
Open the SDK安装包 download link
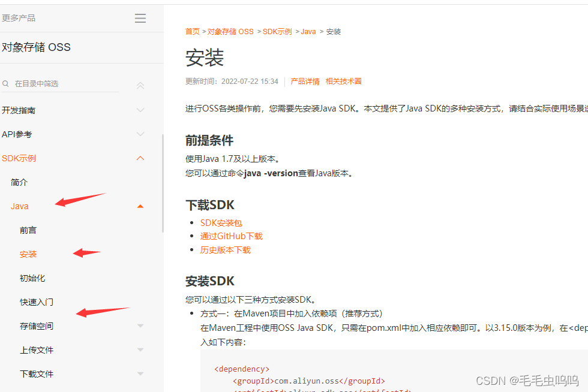220,222
